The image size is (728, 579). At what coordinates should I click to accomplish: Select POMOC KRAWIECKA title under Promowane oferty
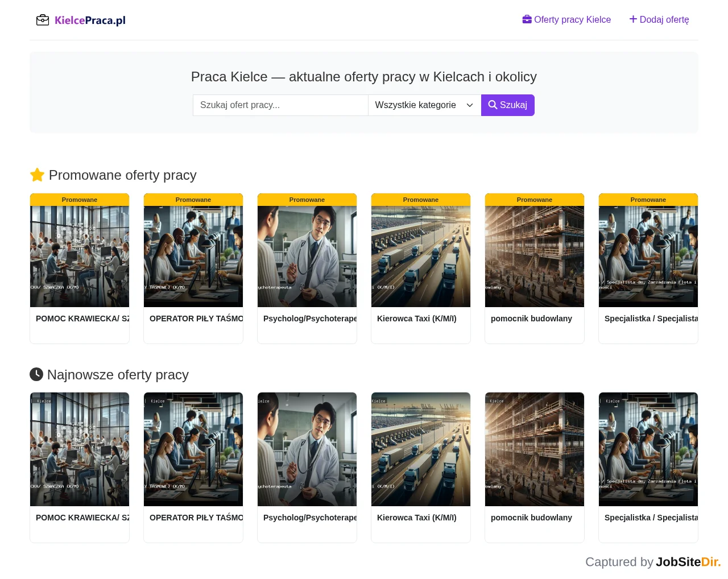[82, 319]
